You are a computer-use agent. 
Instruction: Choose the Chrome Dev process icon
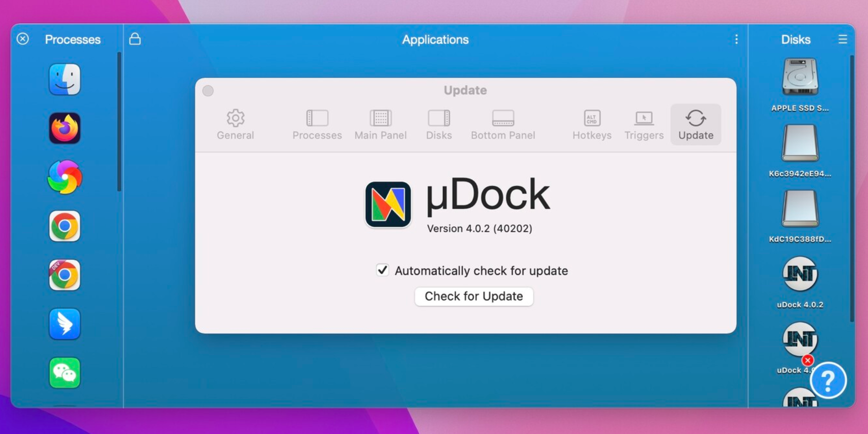tap(64, 275)
